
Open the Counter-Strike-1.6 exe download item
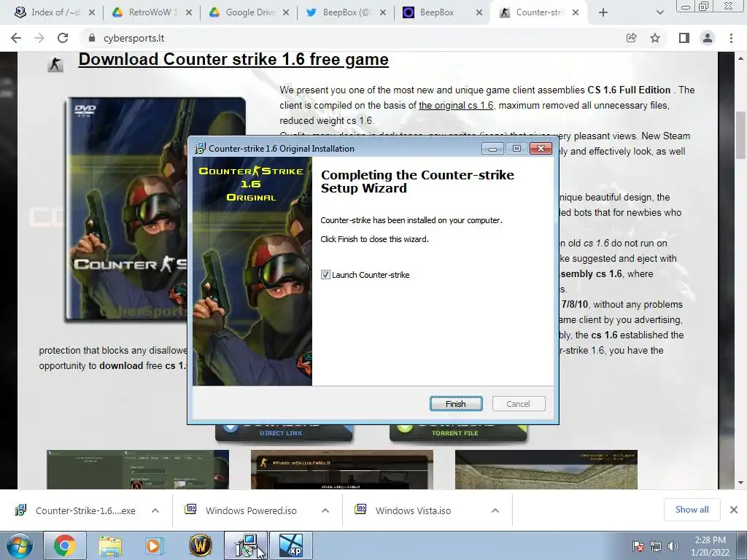[x=76, y=510]
